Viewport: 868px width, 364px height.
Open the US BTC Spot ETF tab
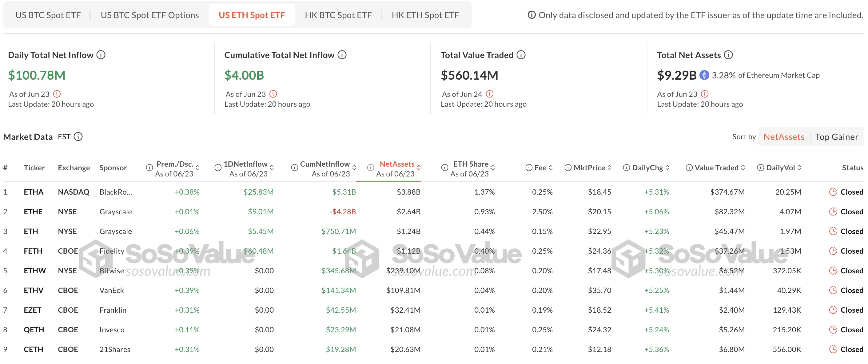(x=48, y=15)
